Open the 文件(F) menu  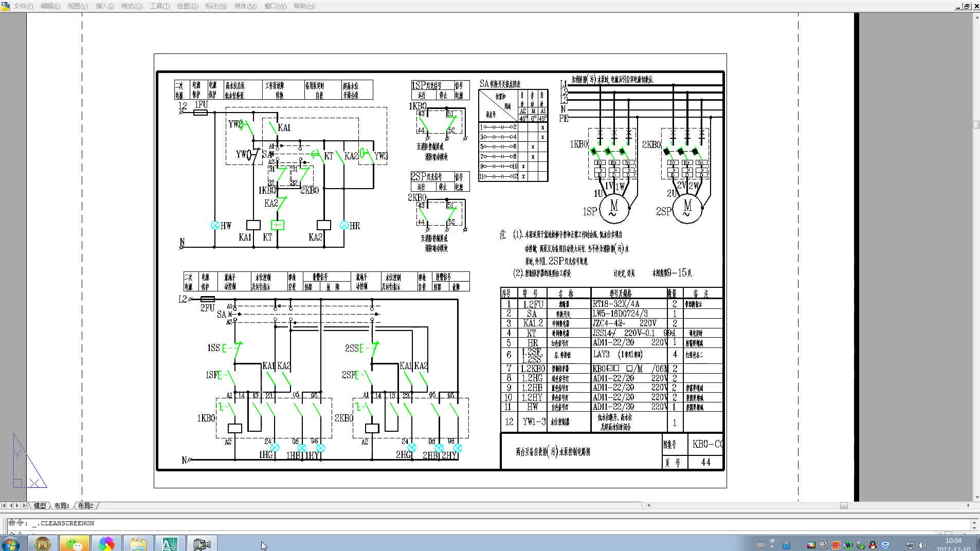pyautogui.click(x=23, y=6)
